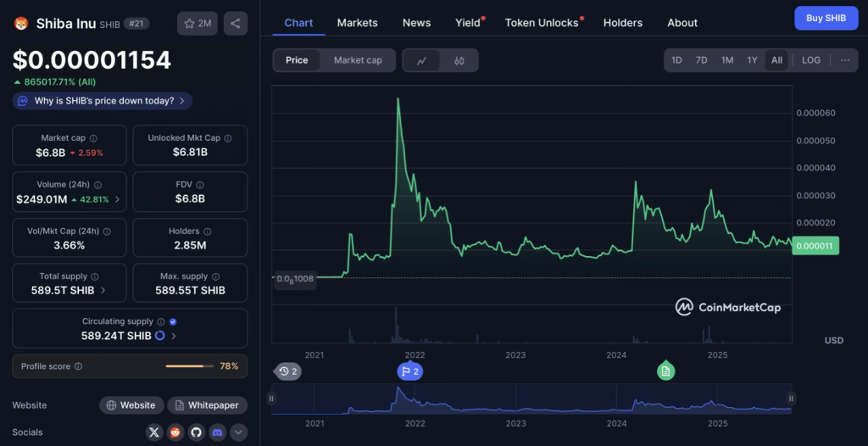Click the share icon next to watchlist star
The image size is (868, 446).
tap(236, 23)
